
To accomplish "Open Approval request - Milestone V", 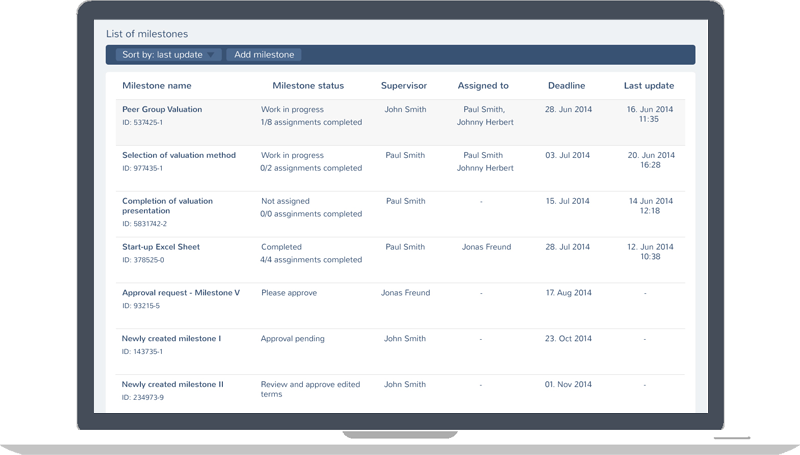I will (x=181, y=293).
